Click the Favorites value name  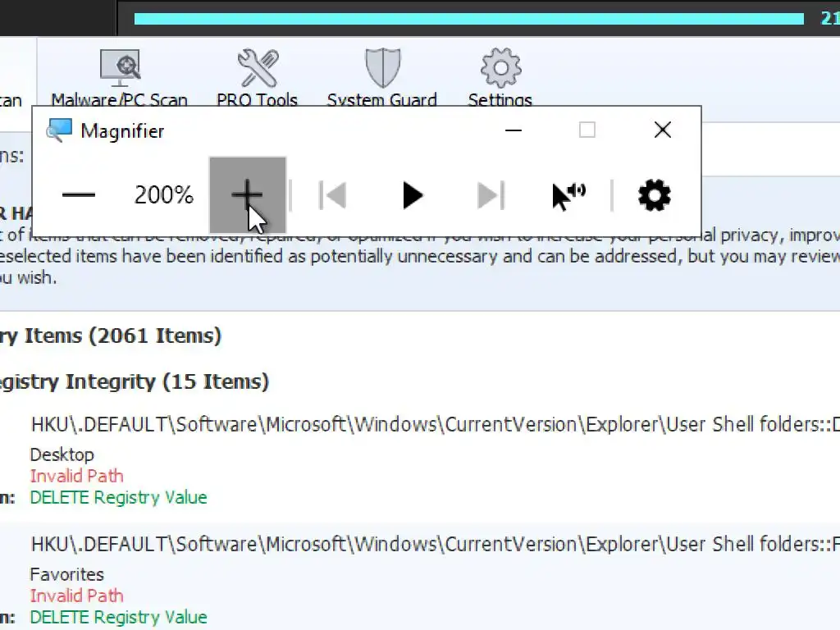point(67,575)
